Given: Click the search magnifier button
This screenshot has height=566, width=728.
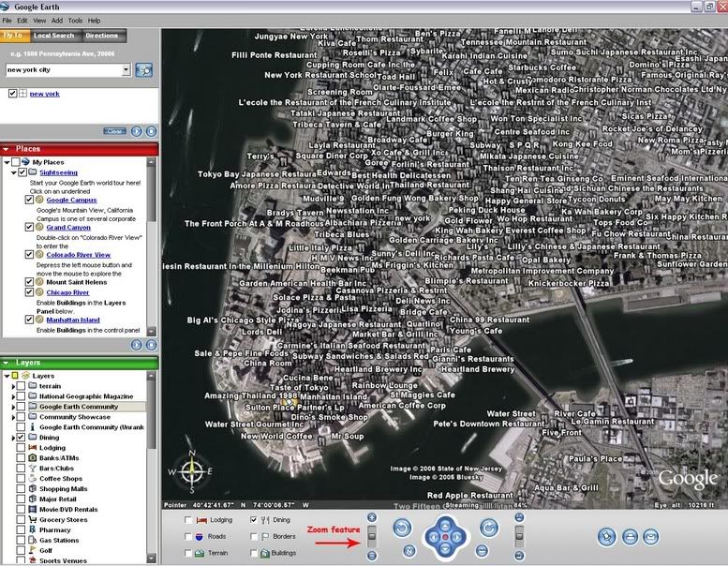Looking at the screenshot, I should tap(144, 70).
